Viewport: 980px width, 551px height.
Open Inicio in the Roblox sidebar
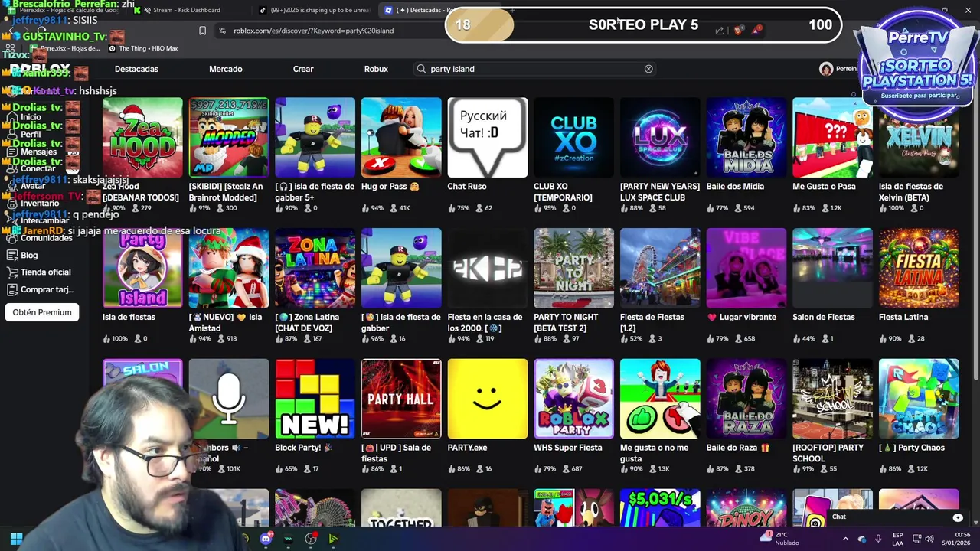(31, 117)
